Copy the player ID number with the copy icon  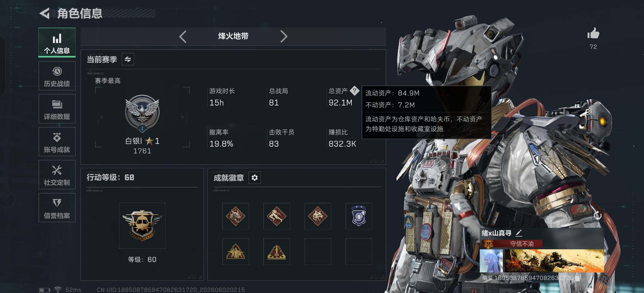[x=578, y=278]
